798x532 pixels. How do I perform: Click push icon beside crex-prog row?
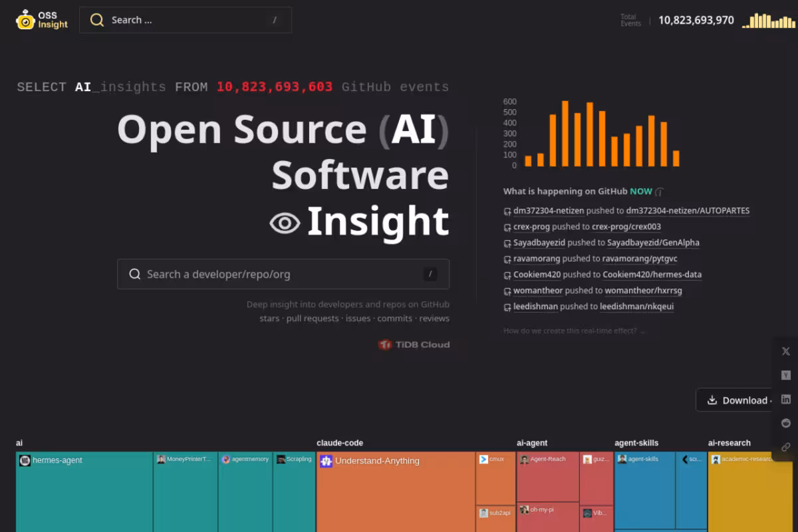[507, 227]
